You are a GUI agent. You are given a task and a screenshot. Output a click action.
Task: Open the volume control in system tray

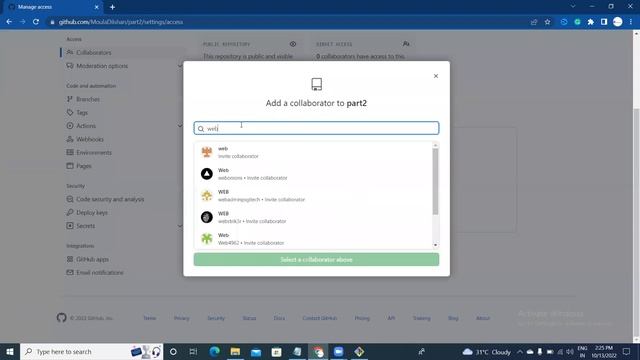570,351
